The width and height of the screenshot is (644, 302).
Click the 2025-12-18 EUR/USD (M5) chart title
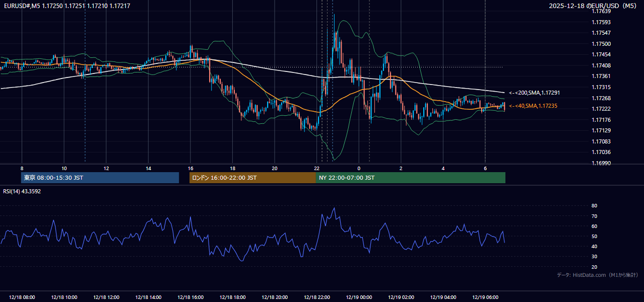pos(594,6)
